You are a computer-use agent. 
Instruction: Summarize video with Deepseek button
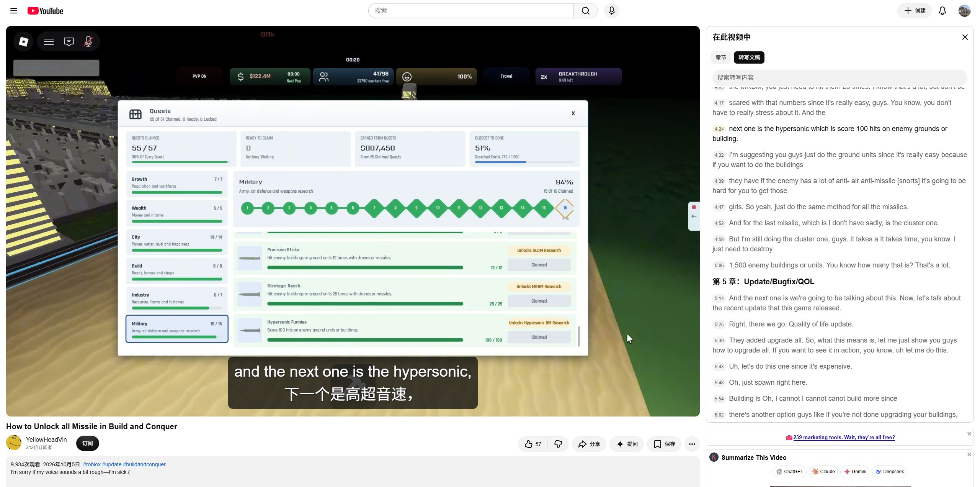pos(889,472)
